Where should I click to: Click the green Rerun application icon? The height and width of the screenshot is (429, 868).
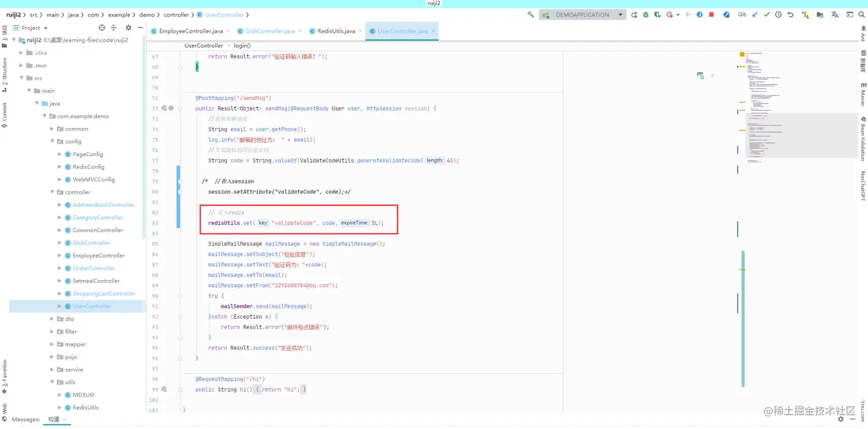[x=634, y=14]
